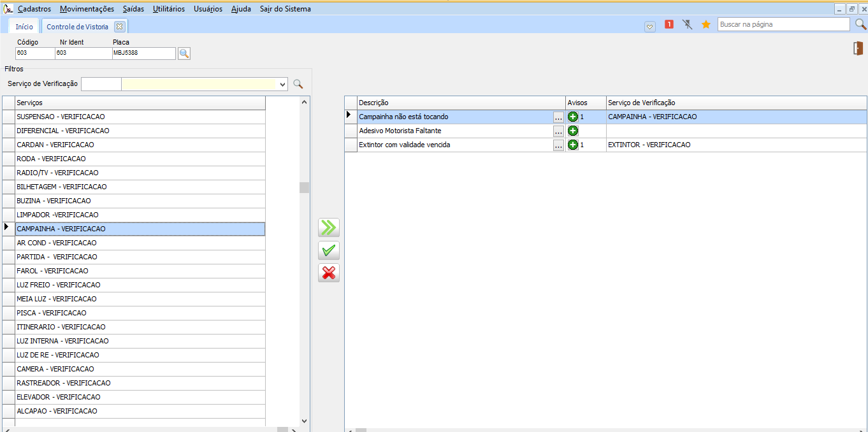The width and height of the screenshot is (868, 432).
Task: Switch to the Início tab
Action: [x=24, y=27]
